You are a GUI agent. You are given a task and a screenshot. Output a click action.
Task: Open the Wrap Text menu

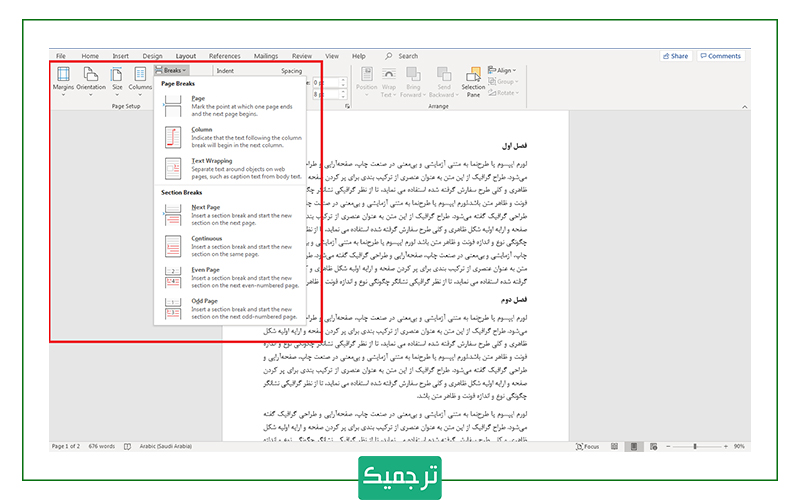pyautogui.click(x=388, y=82)
